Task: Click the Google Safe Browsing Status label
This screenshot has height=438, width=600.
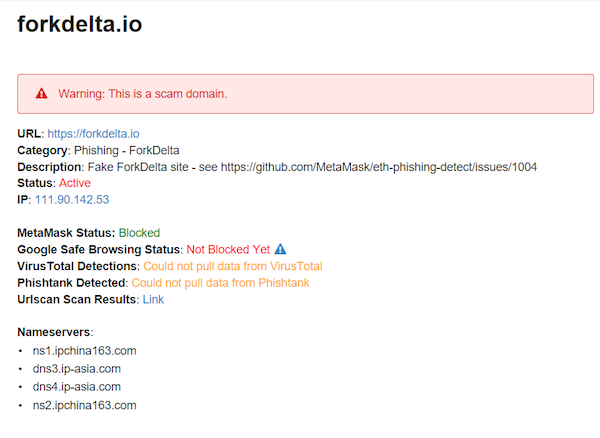Action: [x=100, y=249]
